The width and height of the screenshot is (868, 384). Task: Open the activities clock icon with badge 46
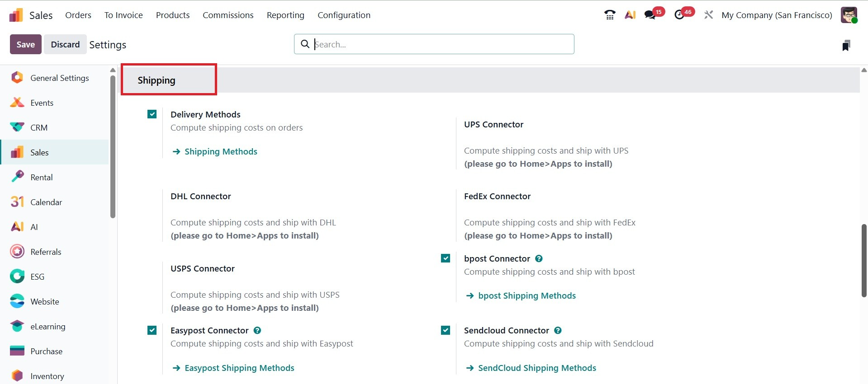pos(679,15)
